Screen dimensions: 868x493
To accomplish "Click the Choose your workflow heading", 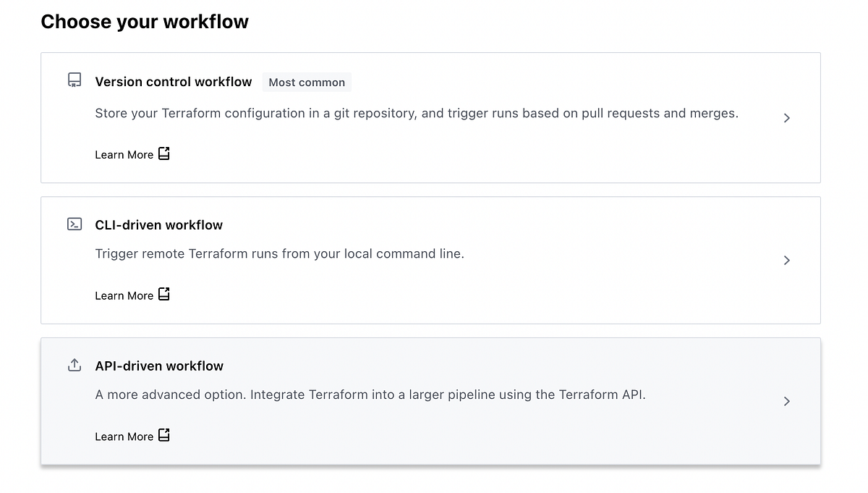I will tap(145, 22).
